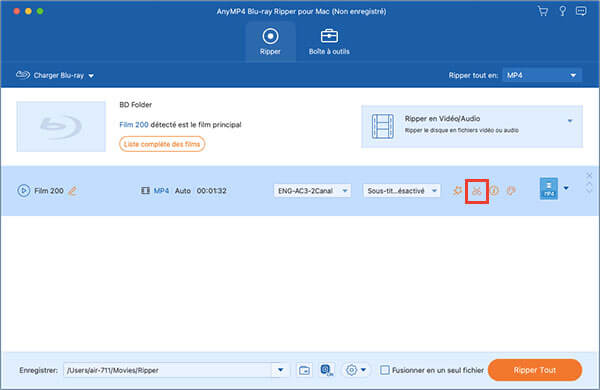Viewport: 600px width, 390px height.
Task: Click the film format icon before MP4
Action: pyautogui.click(x=145, y=191)
